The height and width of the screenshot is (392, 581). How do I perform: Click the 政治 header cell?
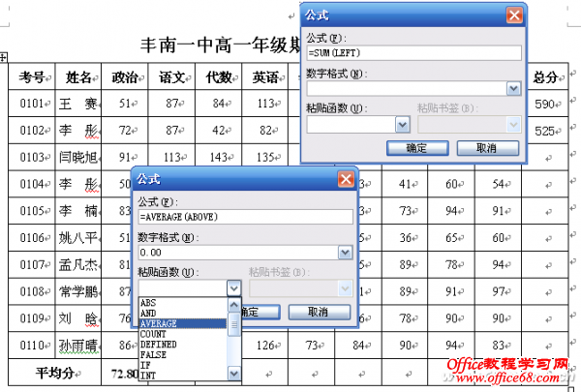pyautogui.click(x=125, y=76)
